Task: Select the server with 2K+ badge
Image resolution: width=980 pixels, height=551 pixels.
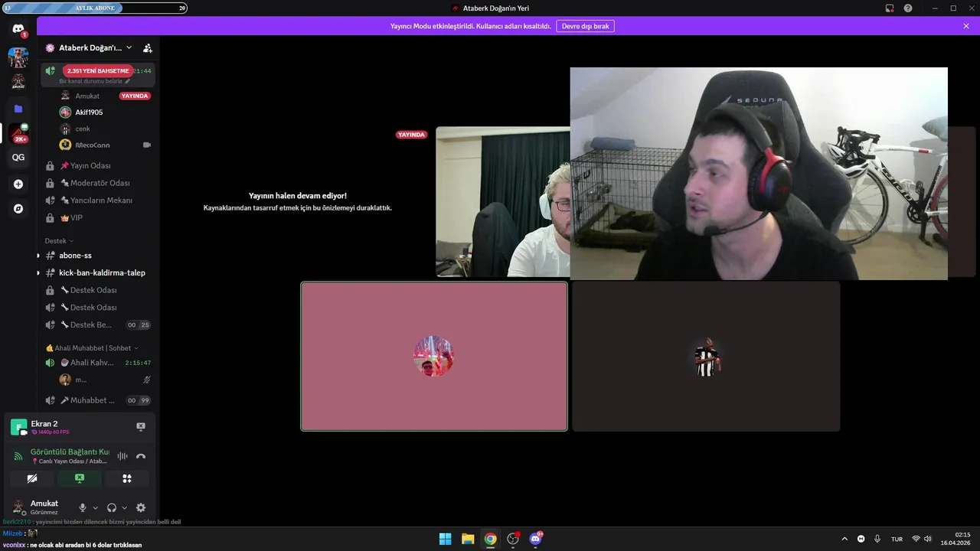Action: click(18, 133)
